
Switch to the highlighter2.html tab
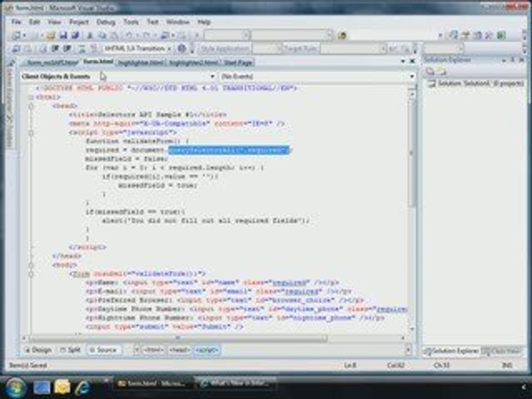pos(193,63)
